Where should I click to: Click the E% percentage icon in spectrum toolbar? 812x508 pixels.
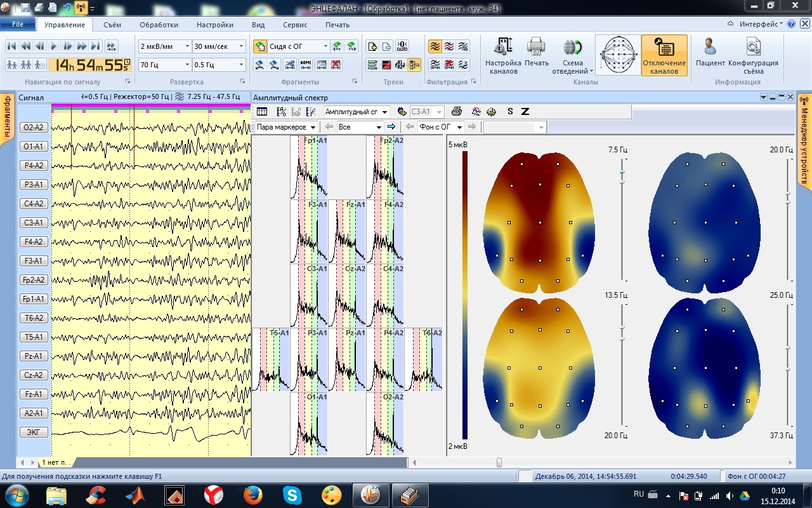point(281,112)
